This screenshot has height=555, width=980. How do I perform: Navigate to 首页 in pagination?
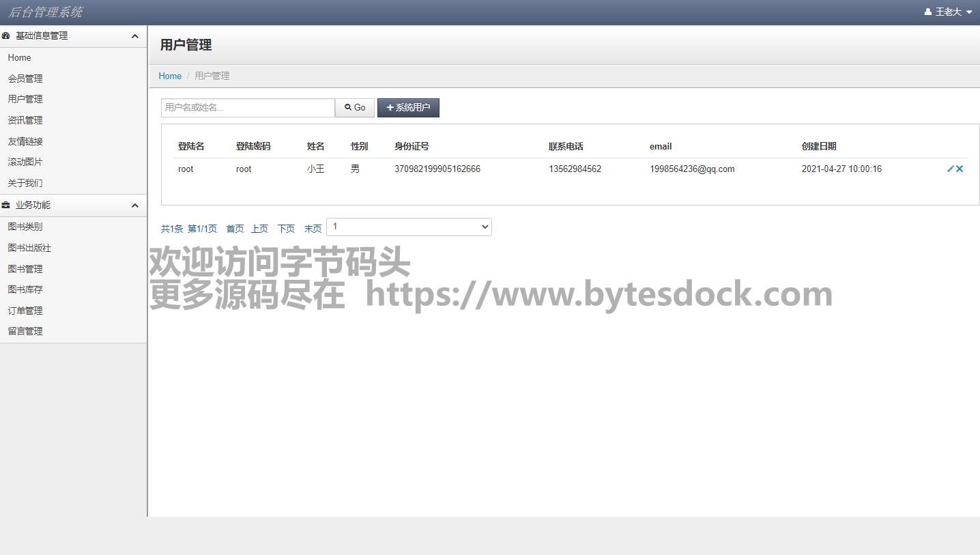(235, 229)
